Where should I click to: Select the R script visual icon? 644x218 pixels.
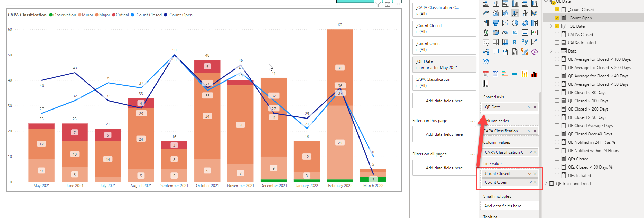coord(515,42)
